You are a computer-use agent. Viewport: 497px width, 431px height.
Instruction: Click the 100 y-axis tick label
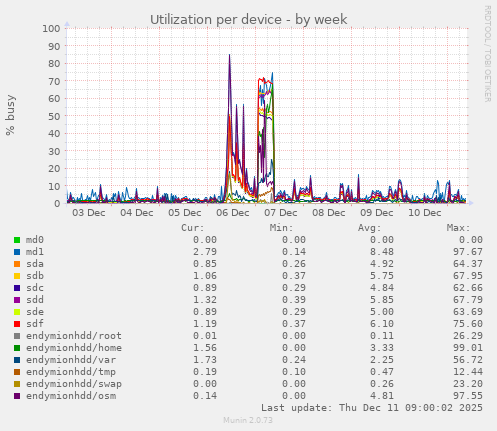[x=51, y=28]
